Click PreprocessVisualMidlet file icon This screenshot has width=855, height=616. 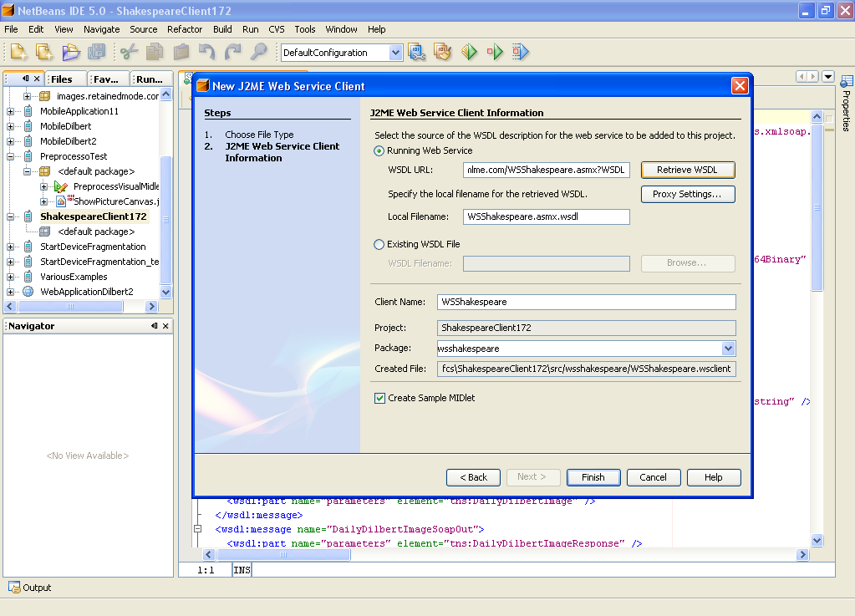coord(61,186)
